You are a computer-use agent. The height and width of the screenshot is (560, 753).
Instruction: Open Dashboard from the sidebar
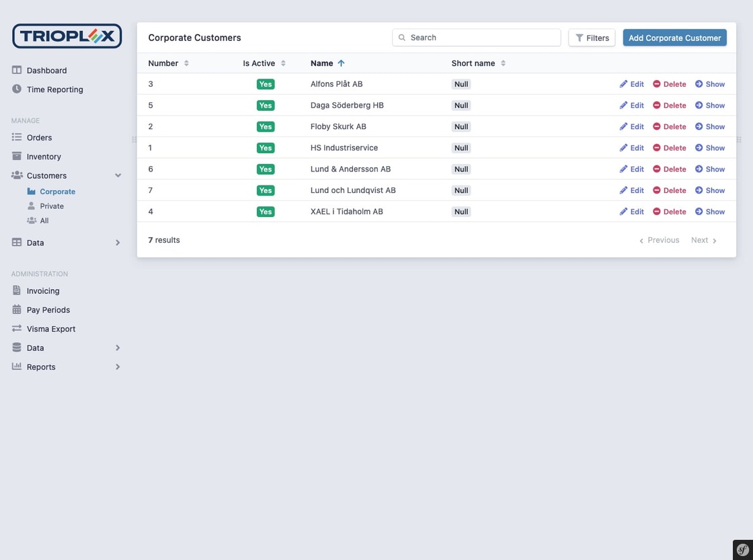[46, 71]
